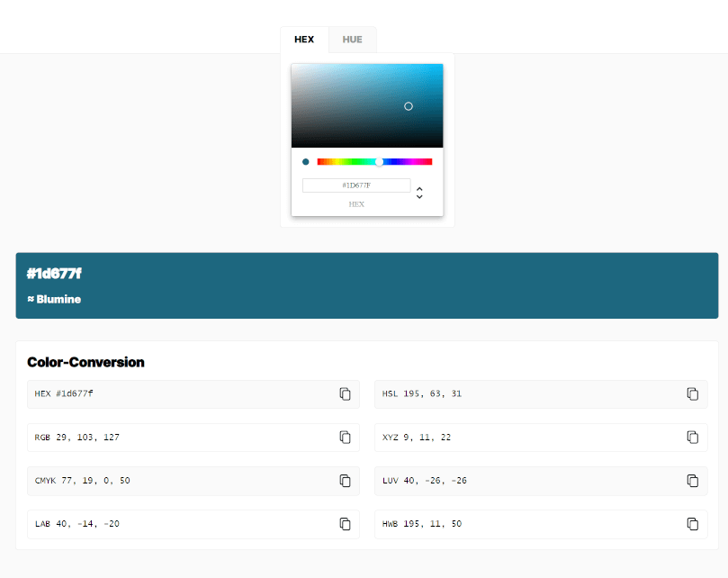Click the circular picker in the saturation area
This screenshot has height=578, width=728.
point(408,105)
